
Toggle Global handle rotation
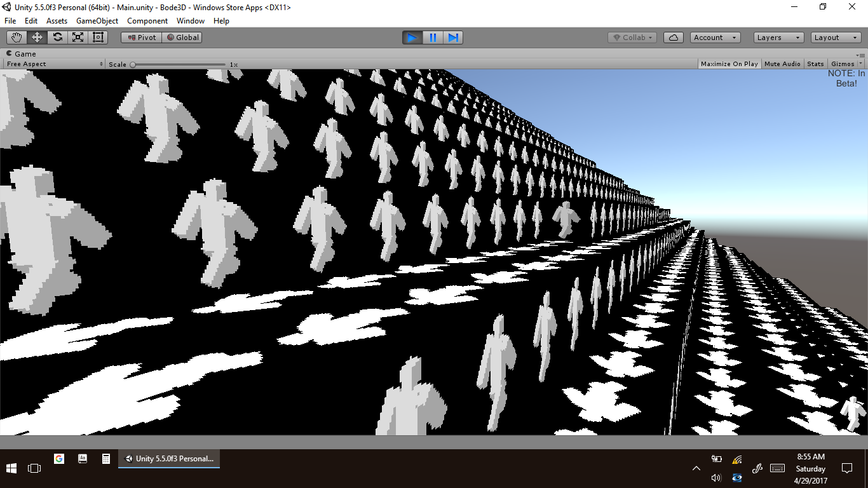pyautogui.click(x=182, y=37)
